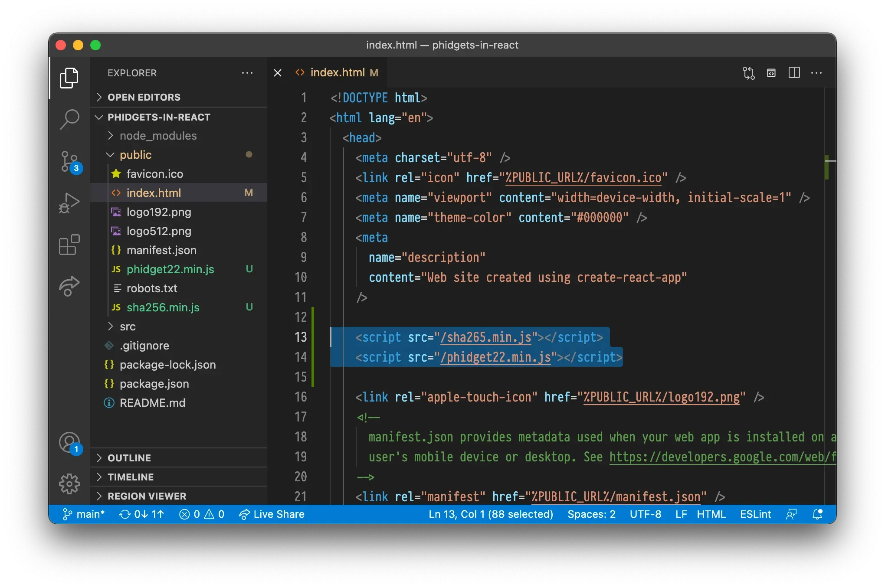Click the theme-color #000000 value

tap(600, 218)
